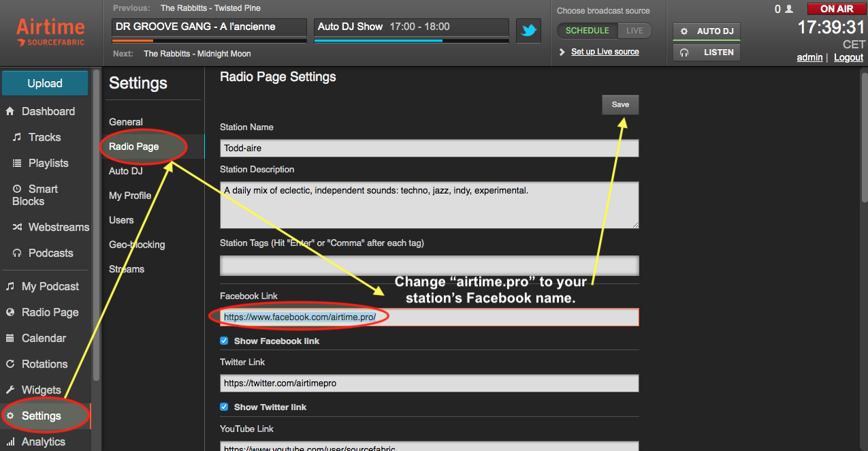Screen dimensions: 868x451
Task: Switch broadcast source to SCHEDULE
Action: coord(588,31)
